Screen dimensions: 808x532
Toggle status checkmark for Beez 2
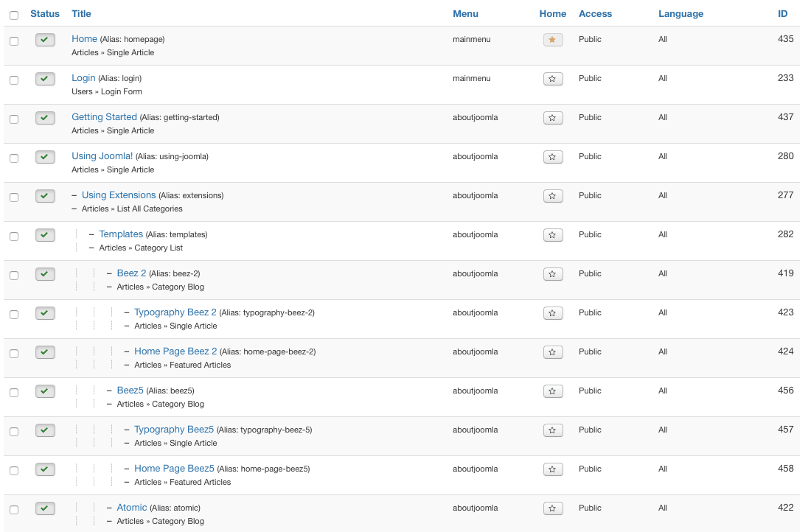(x=45, y=275)
